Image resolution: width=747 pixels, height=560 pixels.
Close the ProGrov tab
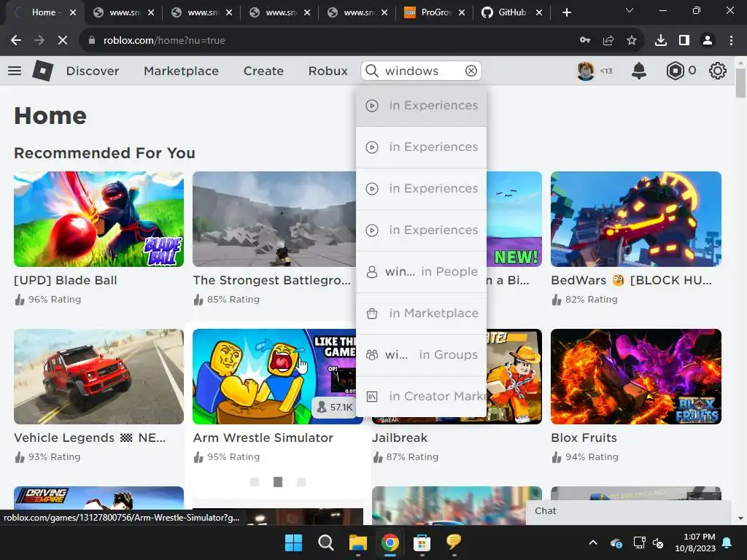462,12
